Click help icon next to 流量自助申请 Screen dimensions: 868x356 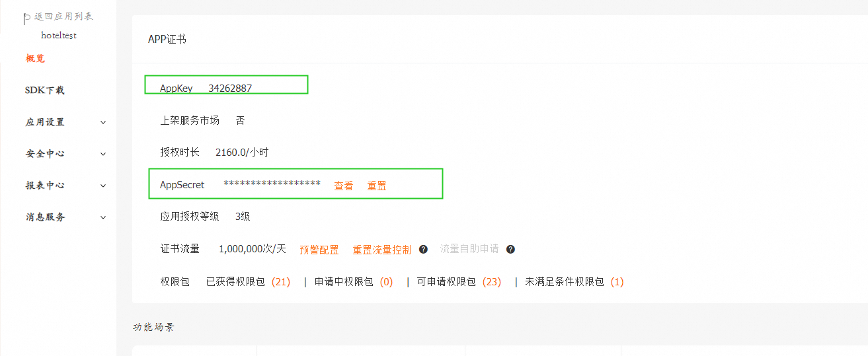pos(510,250)
